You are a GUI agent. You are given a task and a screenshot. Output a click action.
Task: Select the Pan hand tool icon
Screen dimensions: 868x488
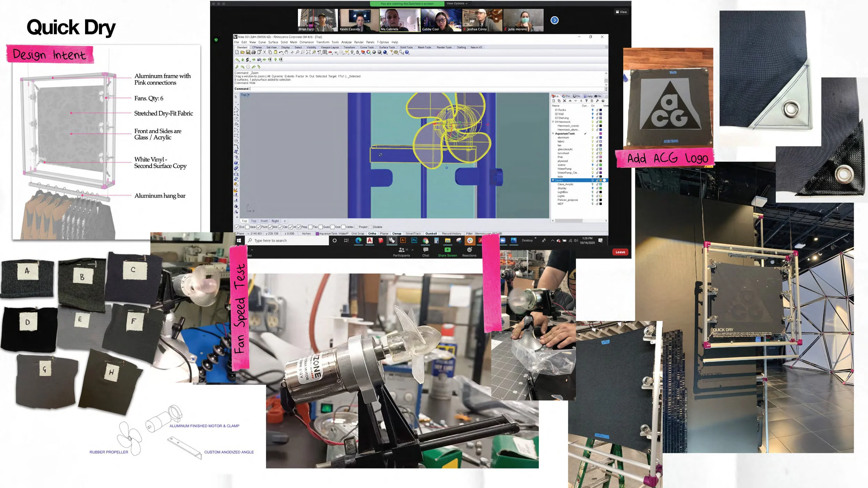coord(286,52)
